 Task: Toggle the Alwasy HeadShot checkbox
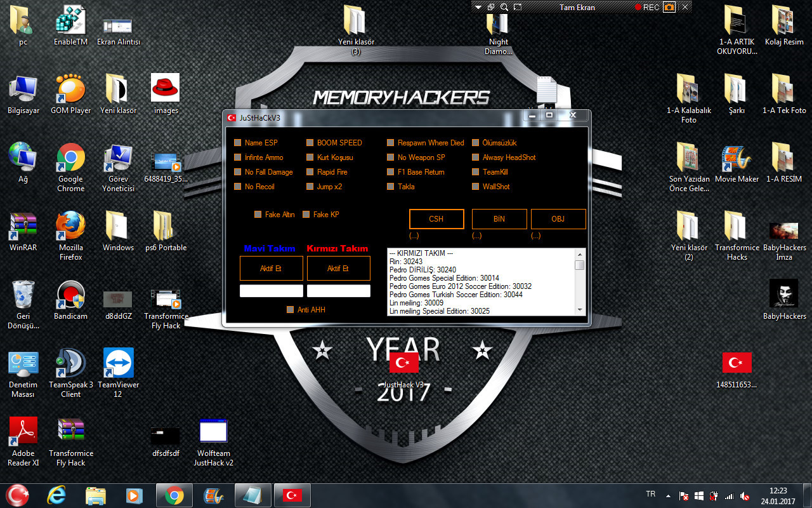476,157
